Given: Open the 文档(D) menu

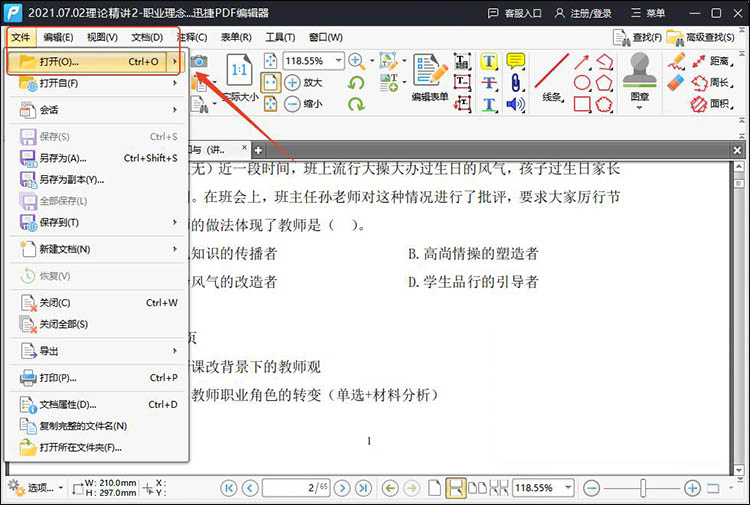Looking at the screenshot, I should click(x=147, y=37).
